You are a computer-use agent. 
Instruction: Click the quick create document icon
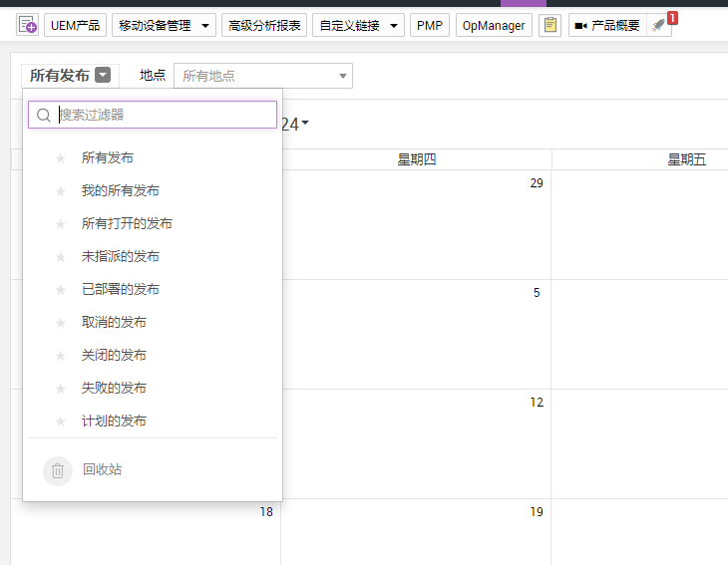28,25
